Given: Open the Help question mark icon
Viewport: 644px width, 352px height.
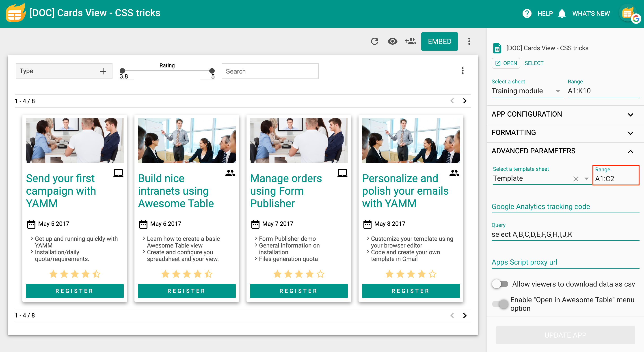Looking at the screenshot, I should click(527, 13).
